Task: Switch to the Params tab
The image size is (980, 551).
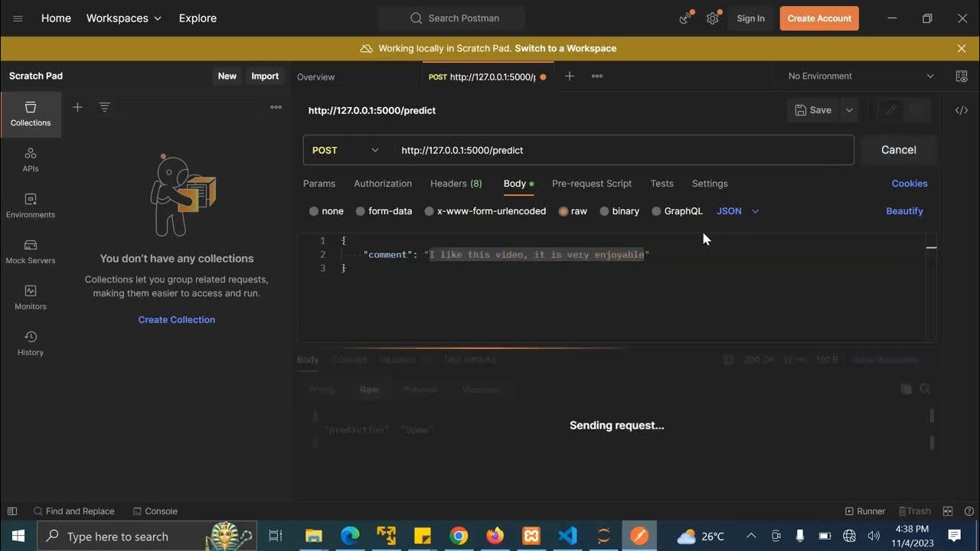Action: [319, 184]
